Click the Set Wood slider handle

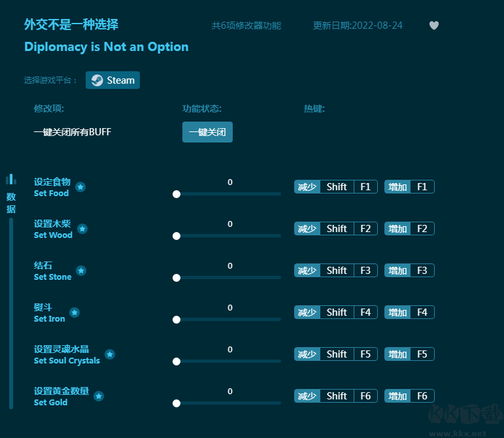pos(176,236)
